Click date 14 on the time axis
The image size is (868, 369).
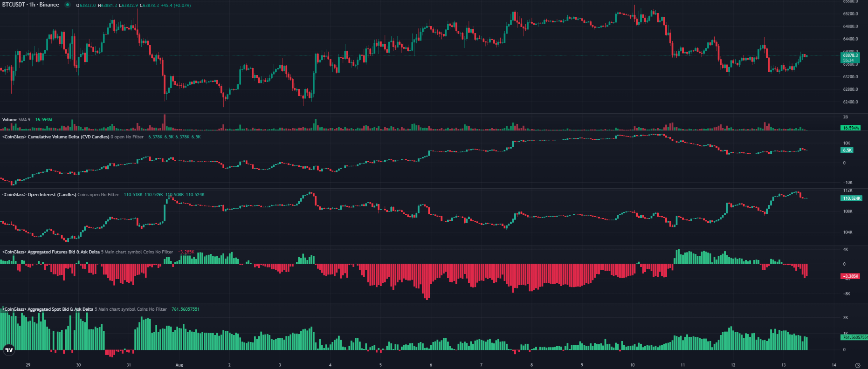[834, 365]
